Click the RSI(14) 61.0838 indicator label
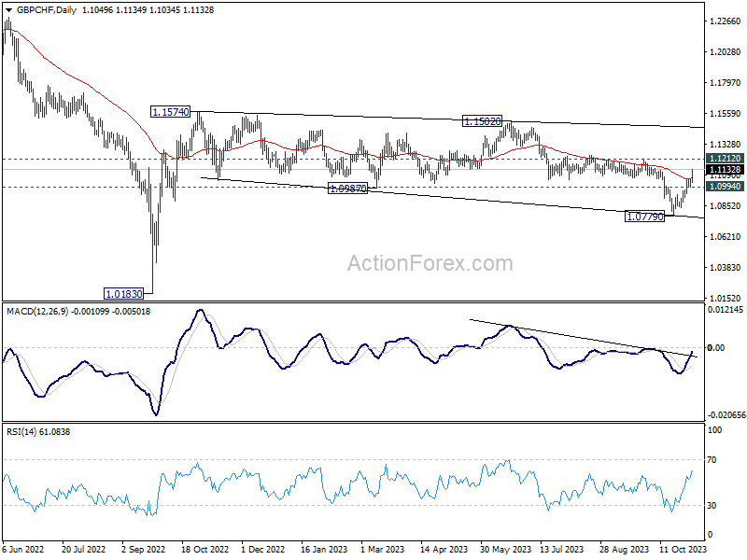Viewport: 747px width, 560px height. pyautogui.click(x=38, y=432)
